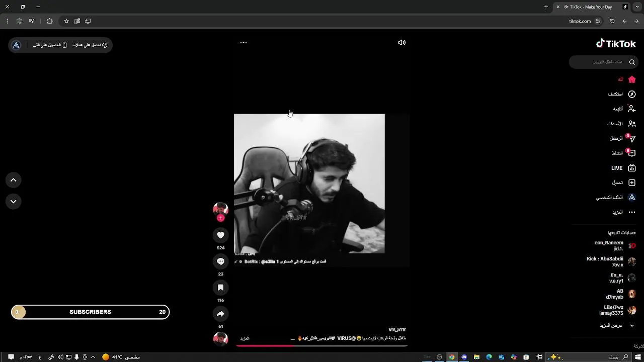Open the For You home page
Viewport: 644px width, 362px height.
pos(627,79)
